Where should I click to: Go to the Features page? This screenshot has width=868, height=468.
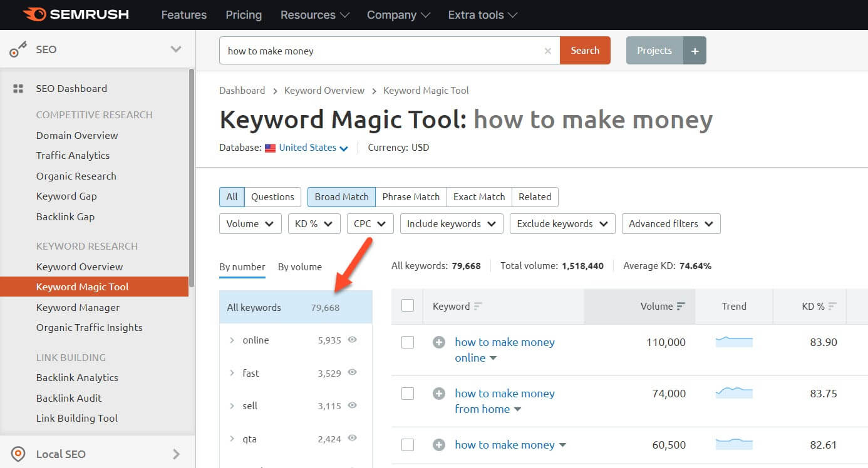click(184, 15)
